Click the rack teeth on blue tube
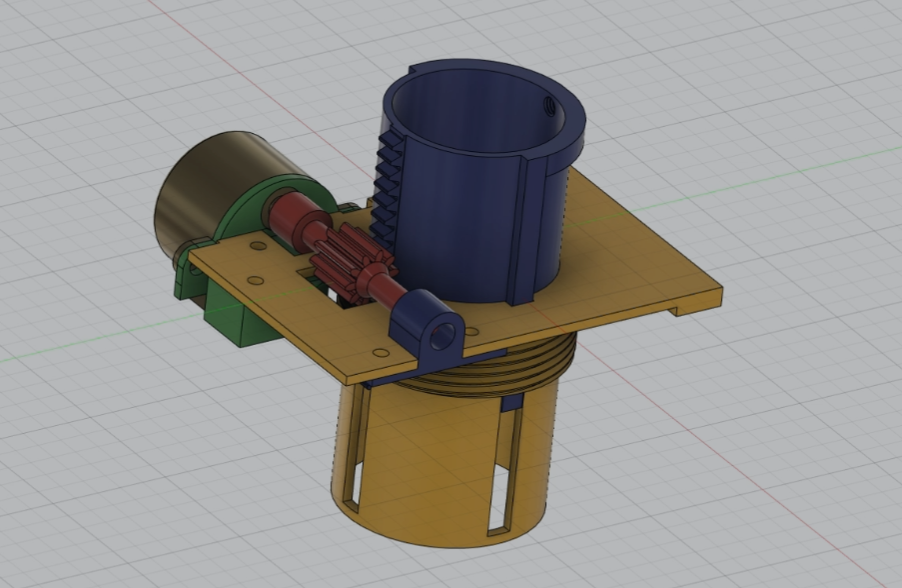This screenshot has width=902, height=588. [385, 195]
